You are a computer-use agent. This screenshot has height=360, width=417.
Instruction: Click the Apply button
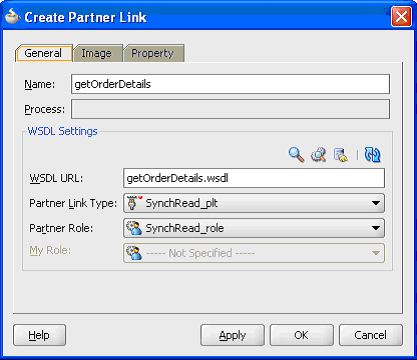coord(232,335)
